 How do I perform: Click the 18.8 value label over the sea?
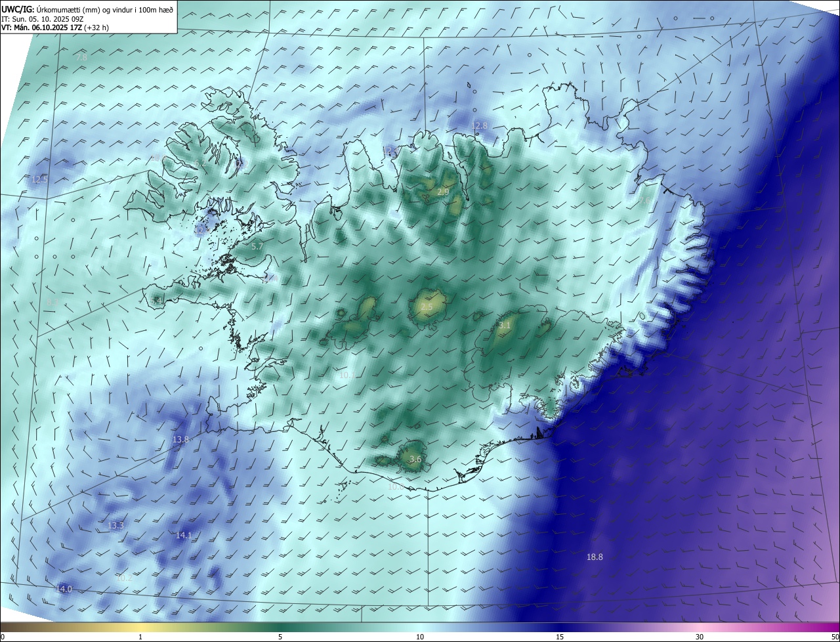point(595,557)
